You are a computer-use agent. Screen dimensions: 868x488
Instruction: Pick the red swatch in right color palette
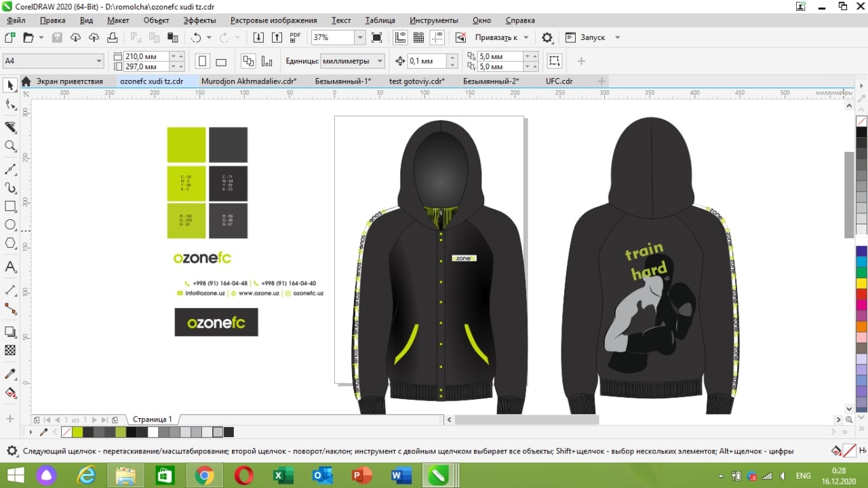tap(862, 294)
